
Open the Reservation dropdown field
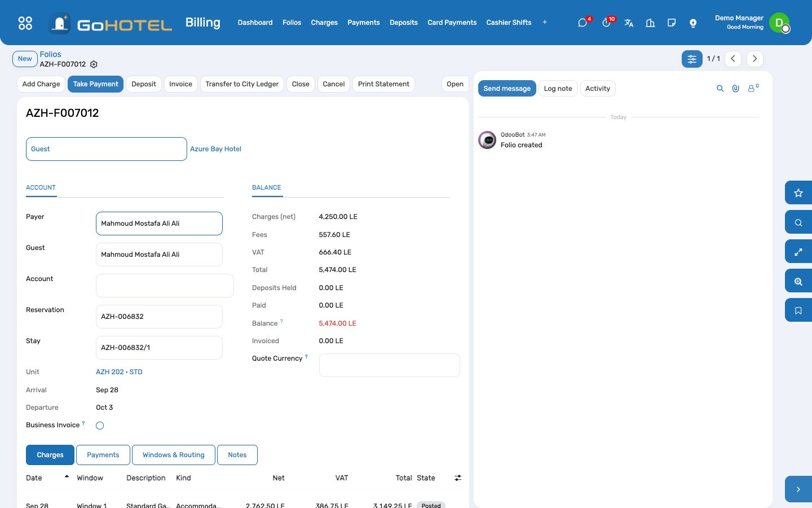pyautogui.click(x=159, y=317)
